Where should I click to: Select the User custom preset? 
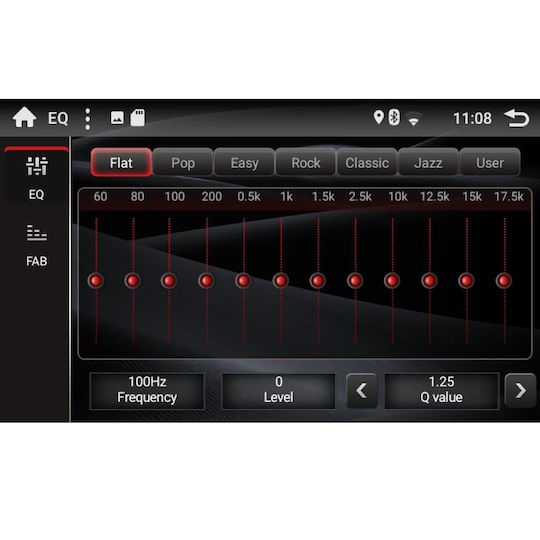point(490,163)
